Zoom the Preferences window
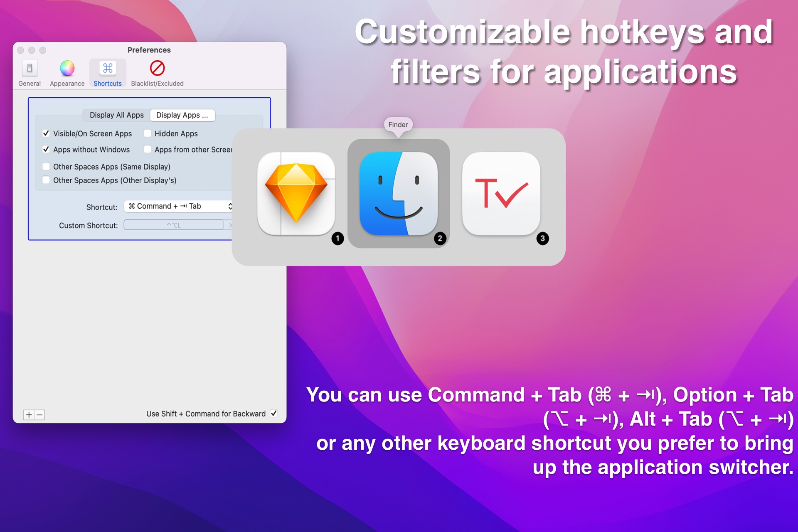 [43, 50]
